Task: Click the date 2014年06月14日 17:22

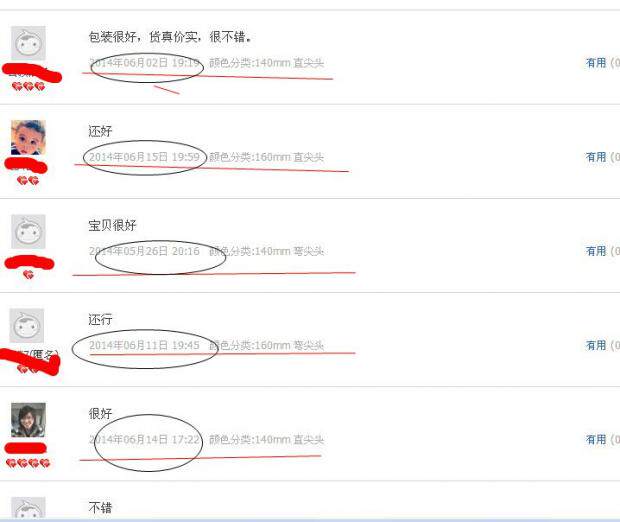Action: pos(144,439)
